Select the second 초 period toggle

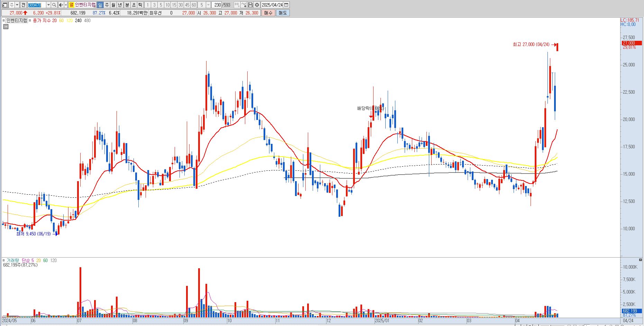pos(134,5)
